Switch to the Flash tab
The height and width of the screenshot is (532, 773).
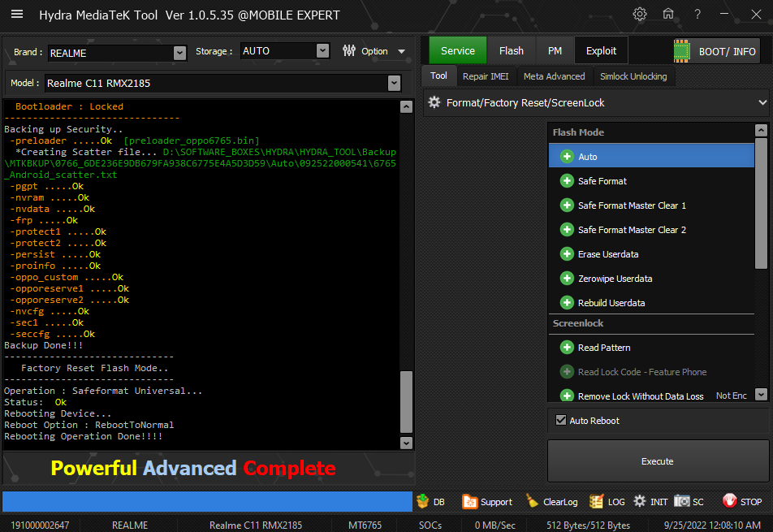pos(512,51)
